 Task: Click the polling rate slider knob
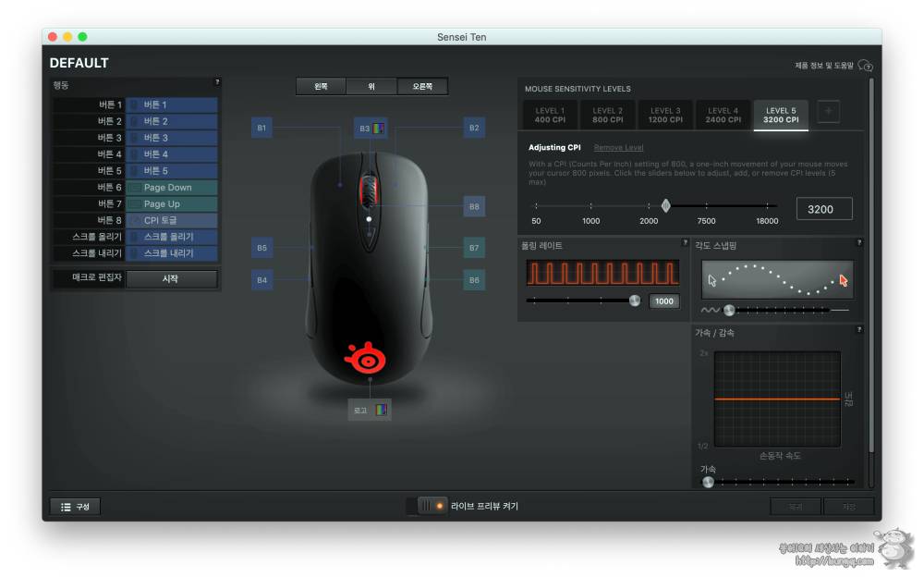pyautogui.click(x=635, y=301)
